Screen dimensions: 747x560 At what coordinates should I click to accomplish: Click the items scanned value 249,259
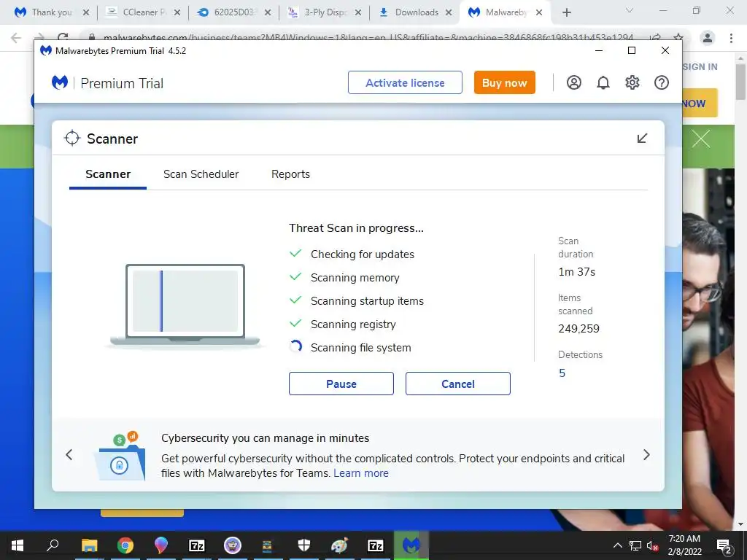pyautogui.click(x=578, y=329)
